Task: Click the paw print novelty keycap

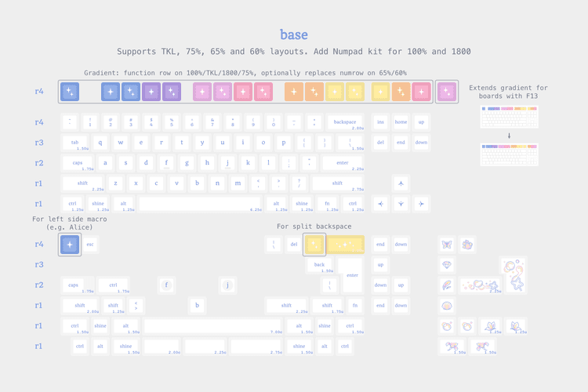Action: pyautogui.click(x=467, y=244)
